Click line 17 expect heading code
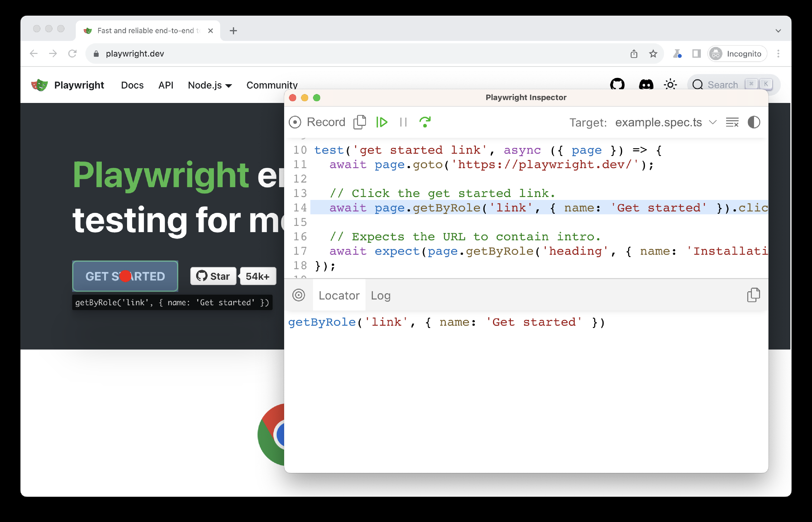The width and height of the screenshot is (812, 522). (x=548, y=251)
